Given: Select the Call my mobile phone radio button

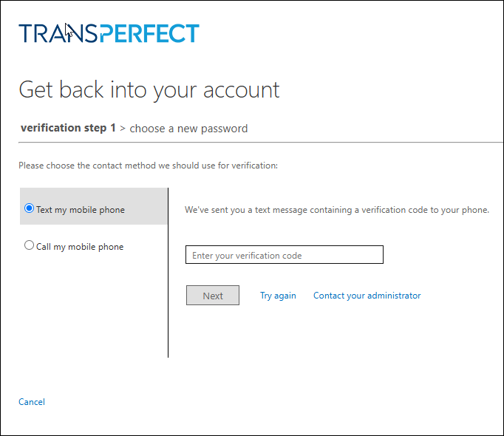Looking at the screenshot, I should 30,245.
